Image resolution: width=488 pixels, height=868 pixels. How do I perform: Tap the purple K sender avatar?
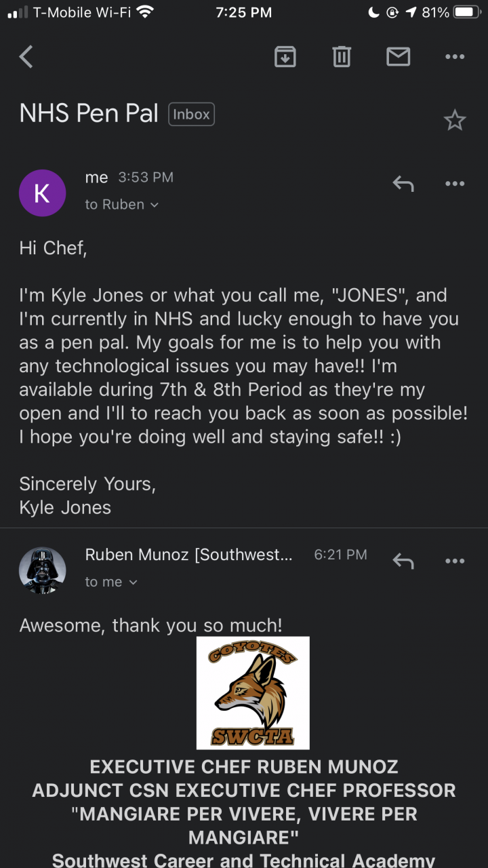[x=42, y=193]
